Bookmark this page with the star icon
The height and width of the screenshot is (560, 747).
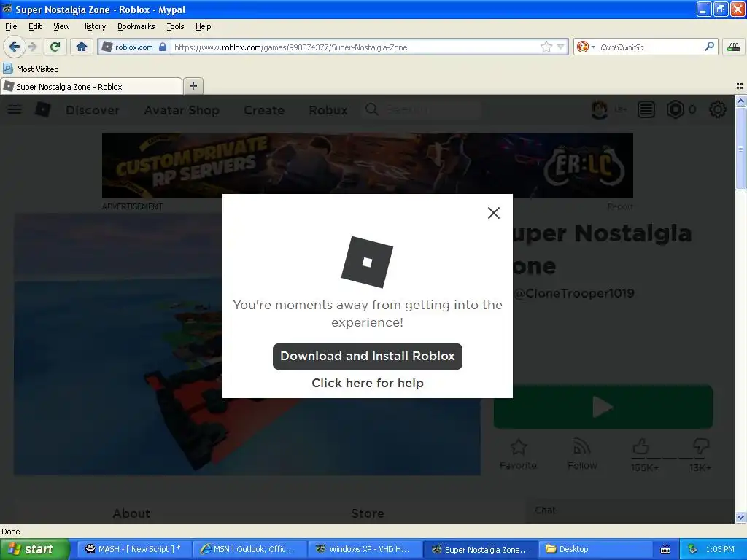click(546, 47)
